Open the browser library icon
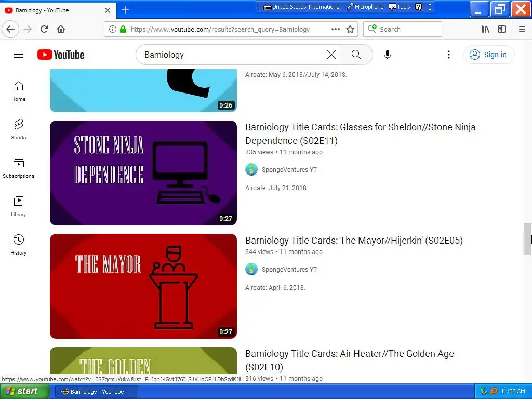This screenshot has height=399, width=532. [x=486, y=29]
